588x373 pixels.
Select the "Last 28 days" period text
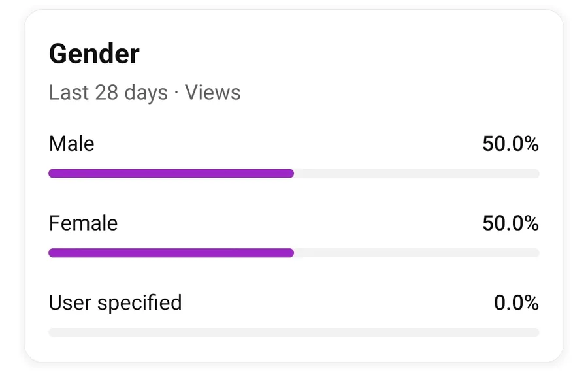tap(108, 93)
